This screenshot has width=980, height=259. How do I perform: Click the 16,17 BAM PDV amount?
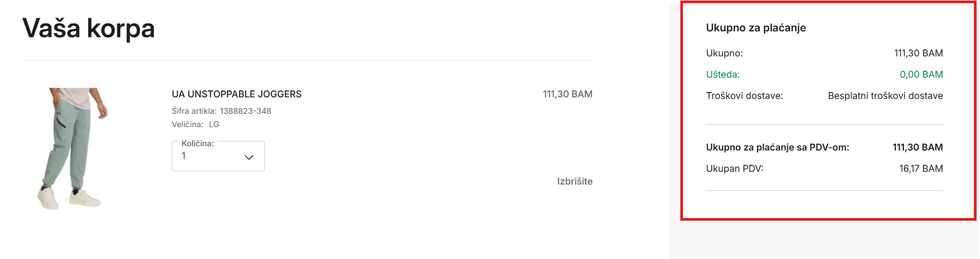(x=920, y=169)
